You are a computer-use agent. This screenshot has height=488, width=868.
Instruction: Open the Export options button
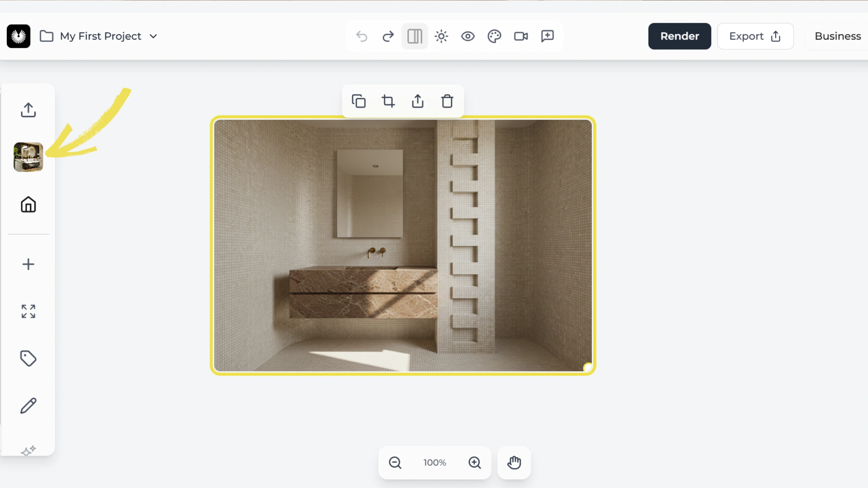(x=755, y=36)
